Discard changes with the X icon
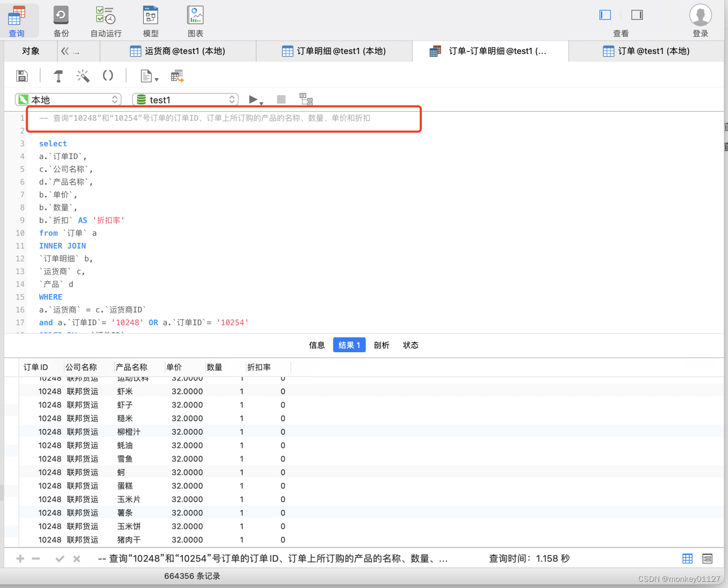728x588 pixels. [77, 559]
